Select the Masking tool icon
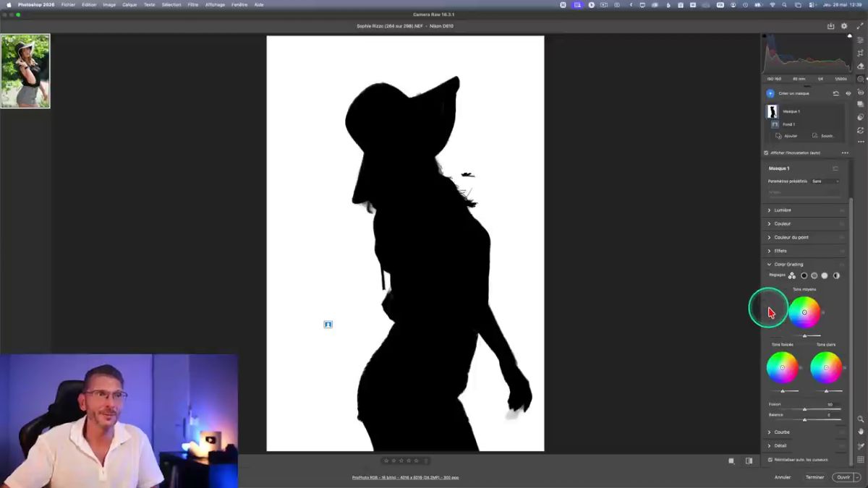The width and height of the screenshot is (868, 488). point(860,79)
